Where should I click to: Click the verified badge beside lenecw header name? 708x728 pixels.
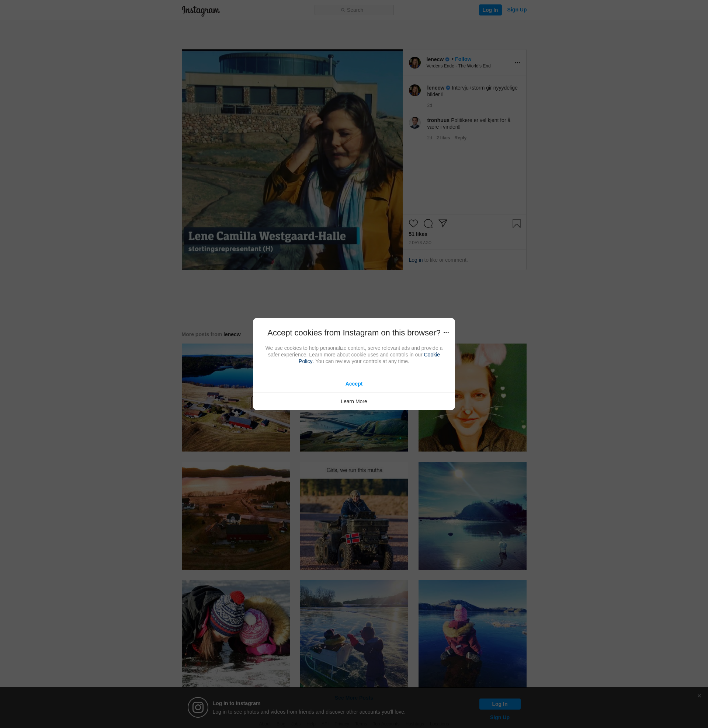[447, 59]
